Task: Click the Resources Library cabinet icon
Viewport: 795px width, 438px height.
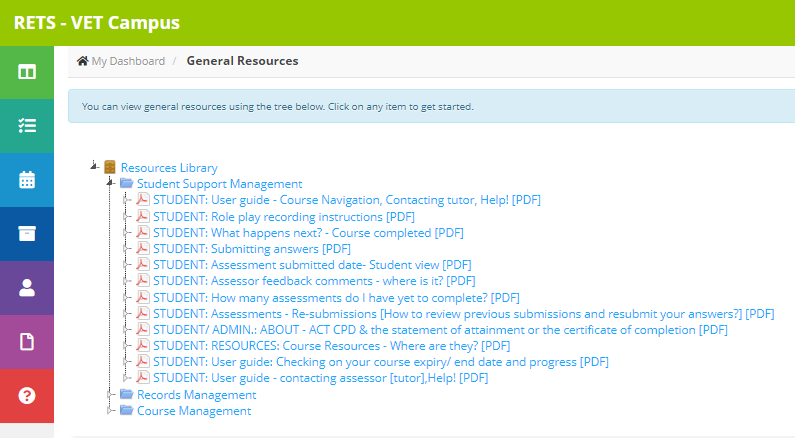Action: click(110, 167)
